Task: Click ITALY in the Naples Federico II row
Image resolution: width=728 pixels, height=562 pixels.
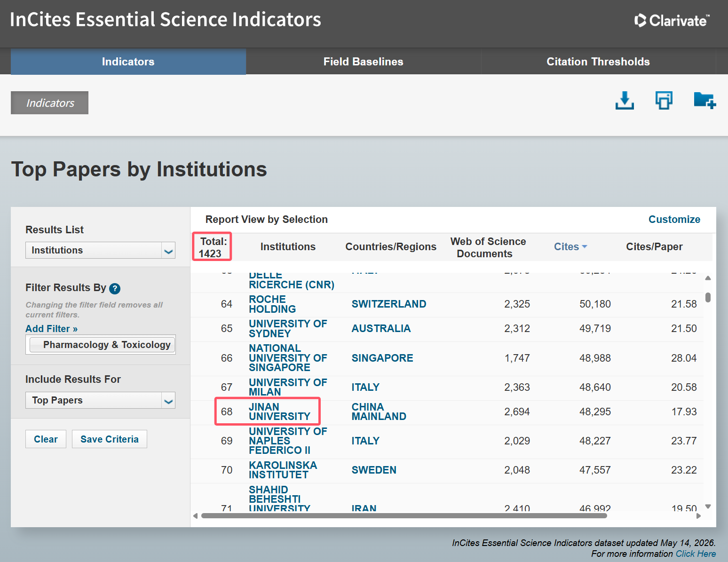Action: (365, 441)
